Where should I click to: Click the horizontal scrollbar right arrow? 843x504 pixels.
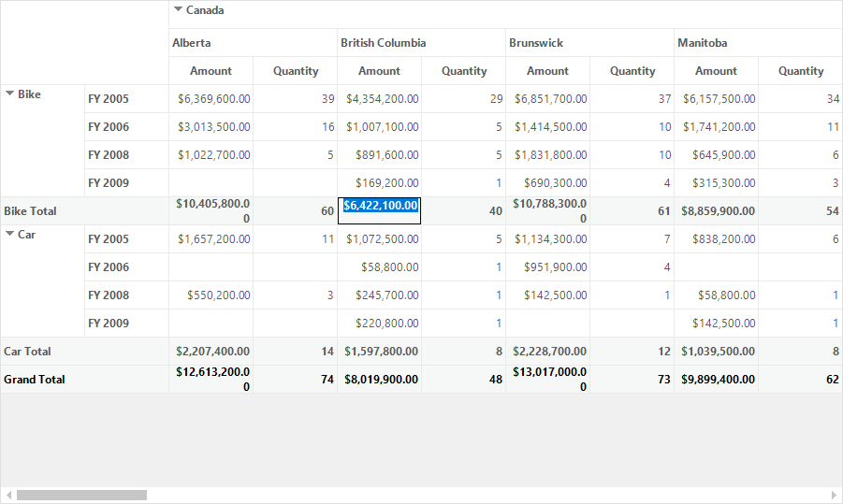(834, 495)
